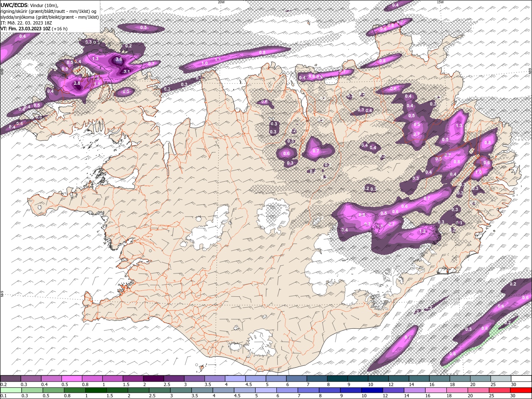This screenshot has width=532, height=399.
Task: Click the darkest purple 2 snow legend swatch
Action: coord(153,378)
